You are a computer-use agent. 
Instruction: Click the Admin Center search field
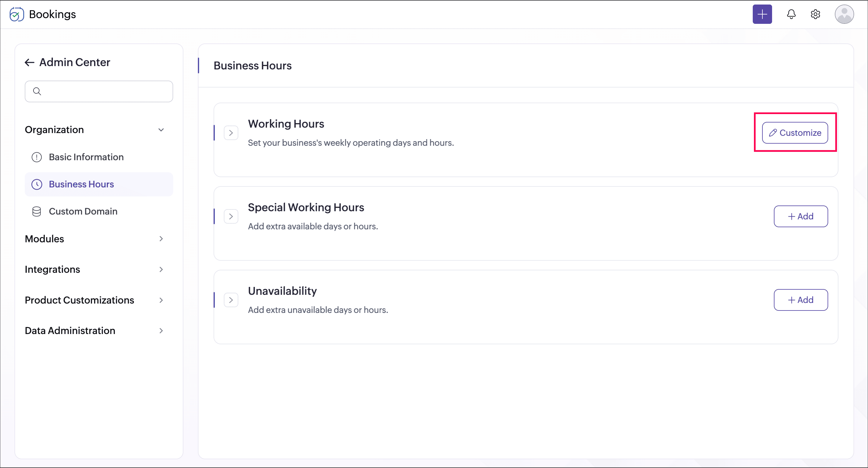(x=99, y=91)
